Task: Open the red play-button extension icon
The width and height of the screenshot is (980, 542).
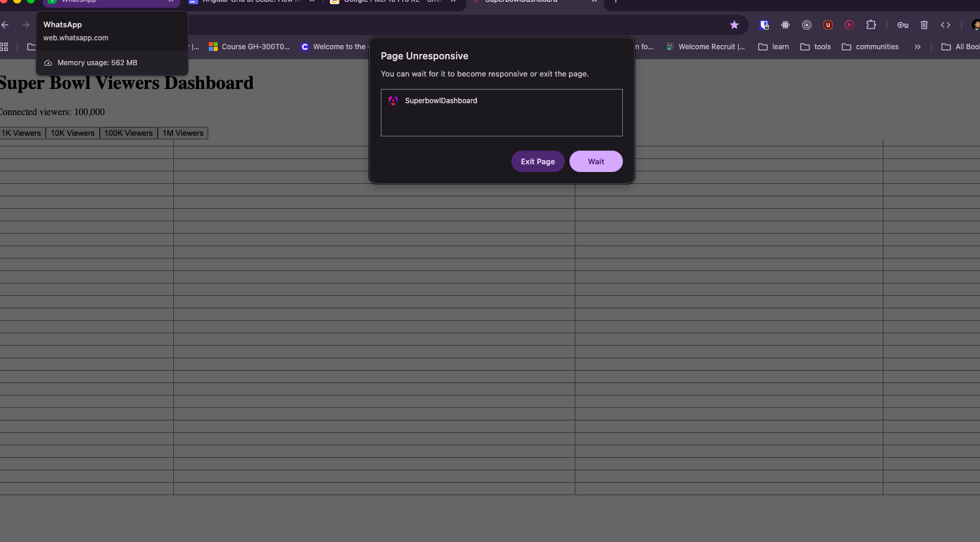Action: coord(849,25)
